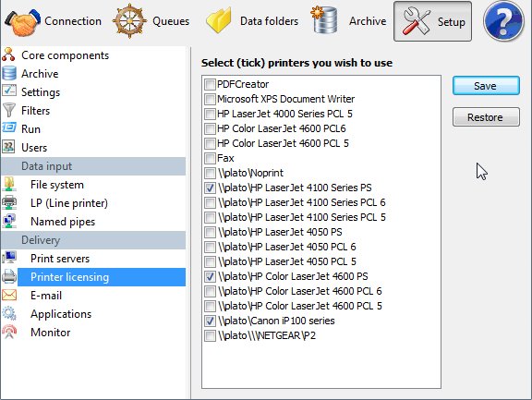Screen dimensions: 532x400
Task: Click the funnel Filters icon
Action: (x=9, y=110)
